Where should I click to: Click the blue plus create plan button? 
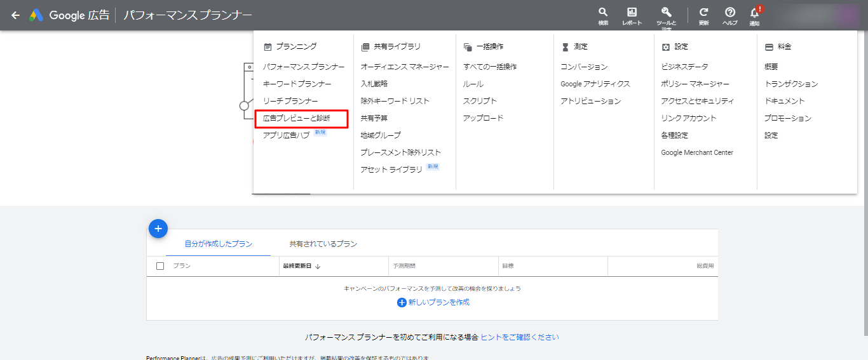pyautogui.click(x=158, y=229)
